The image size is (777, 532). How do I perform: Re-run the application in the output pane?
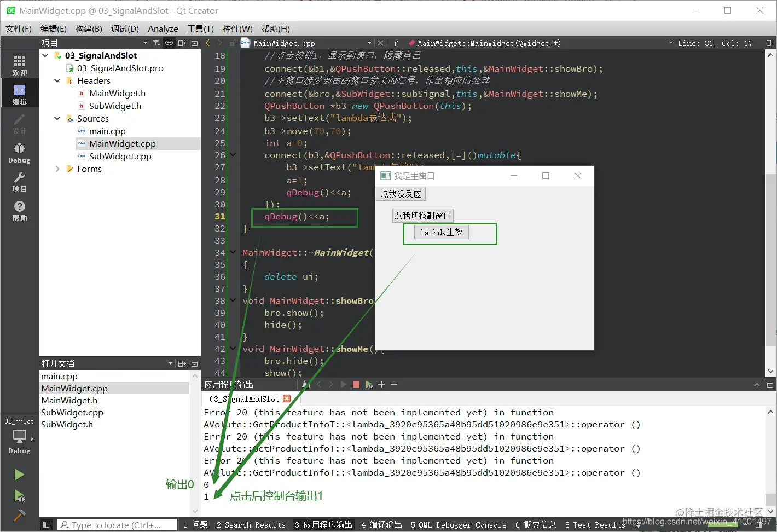pos(344,384)
